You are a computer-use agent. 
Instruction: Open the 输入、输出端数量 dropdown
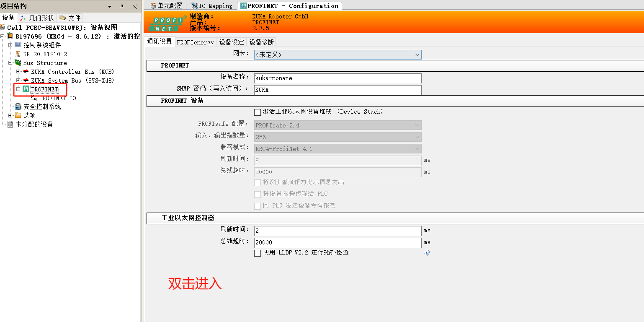337,137
